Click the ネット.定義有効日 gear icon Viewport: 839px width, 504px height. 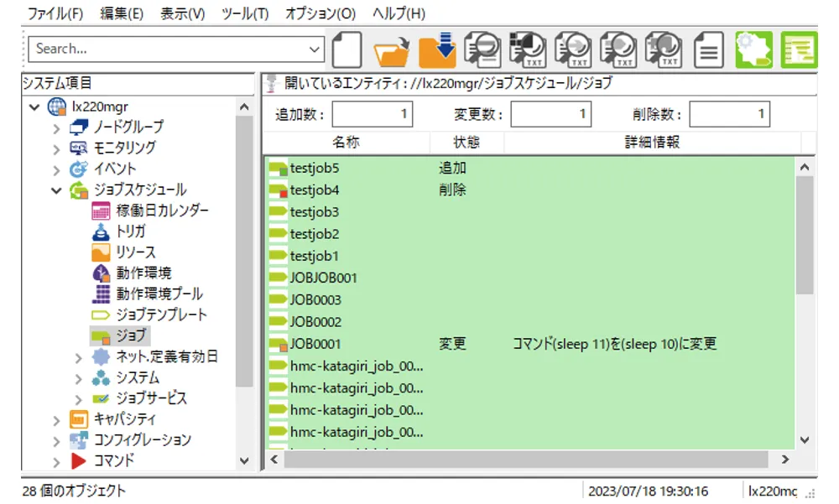(101, 357)
